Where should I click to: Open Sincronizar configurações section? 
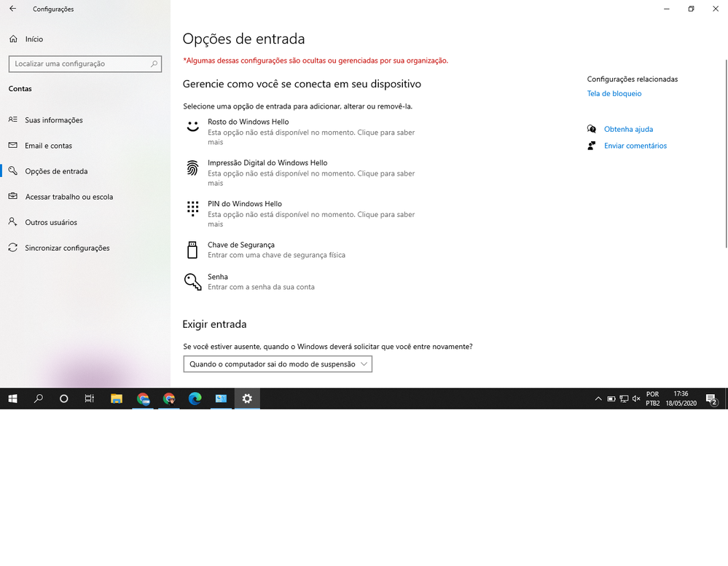coord(67,247)
